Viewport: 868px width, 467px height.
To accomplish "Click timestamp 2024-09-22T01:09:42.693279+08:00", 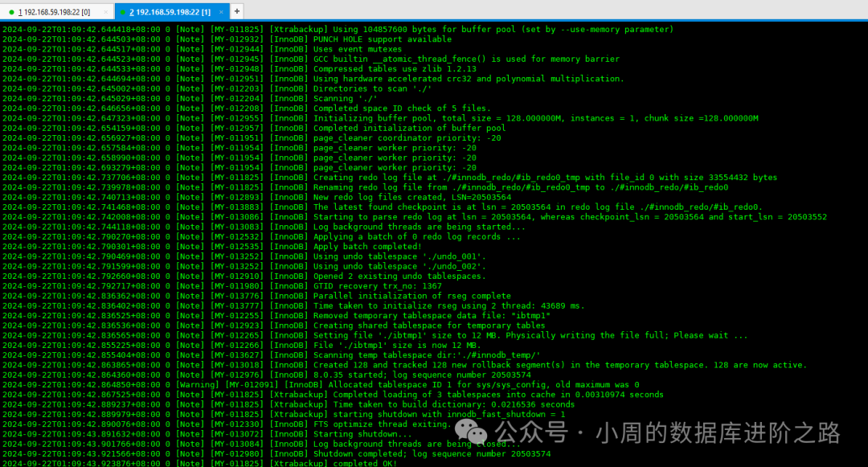I will click(x=81, y=168).
